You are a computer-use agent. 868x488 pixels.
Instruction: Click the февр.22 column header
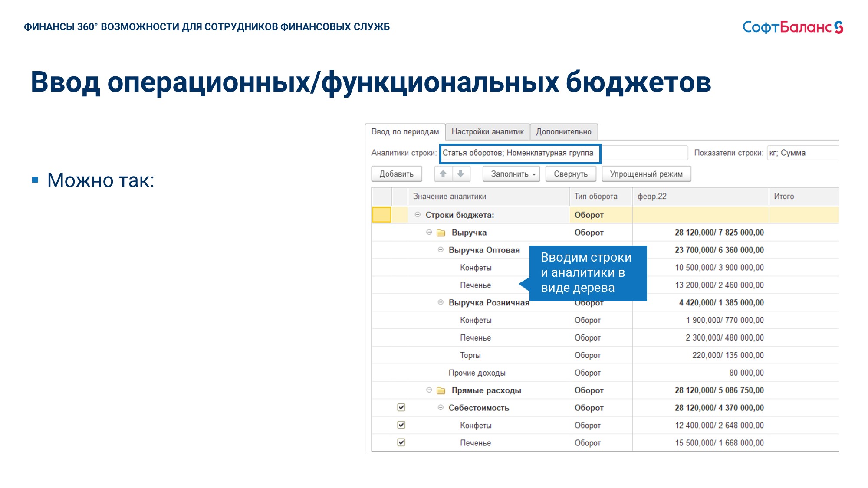pyautogui.click(x=700, y=197)
